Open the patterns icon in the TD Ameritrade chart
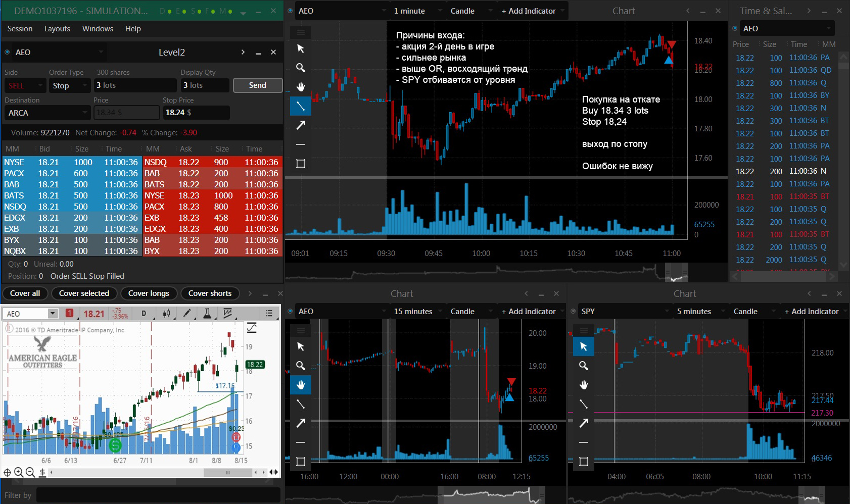The width and height of the screenshot is (850, 504). click(x=228, y=314)
